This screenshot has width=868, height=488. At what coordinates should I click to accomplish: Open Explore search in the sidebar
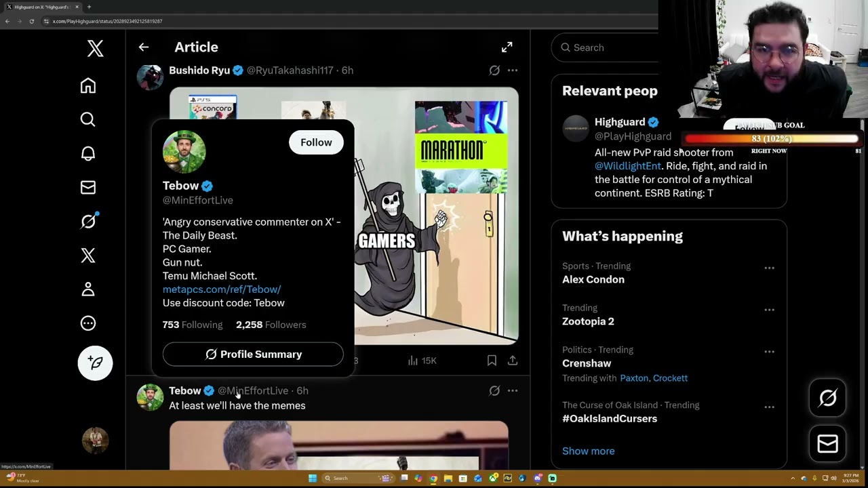point(88,119)
